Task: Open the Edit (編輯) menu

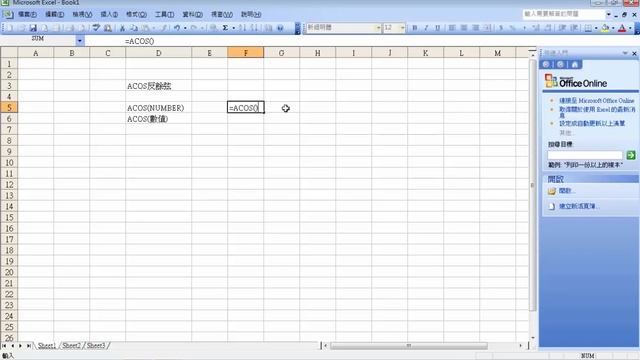Action: (x=54, y=14)
